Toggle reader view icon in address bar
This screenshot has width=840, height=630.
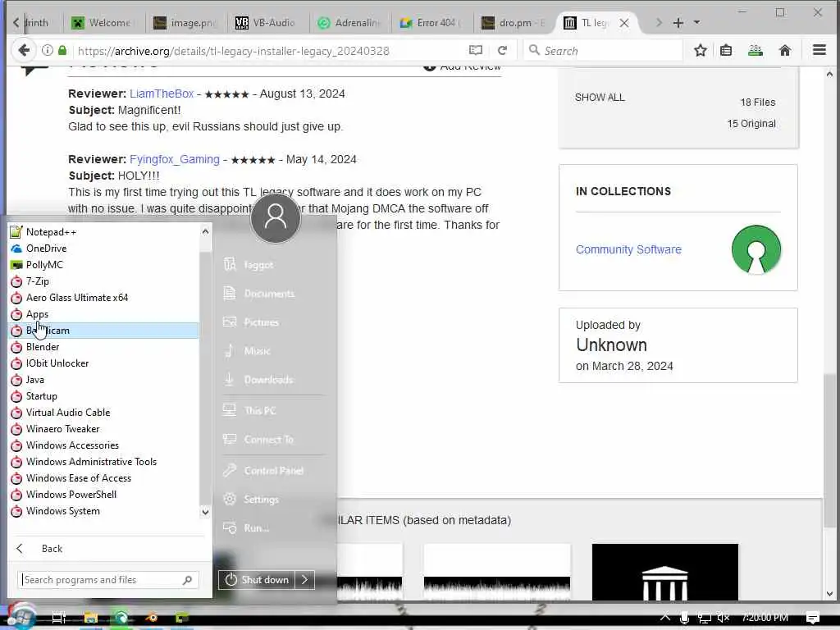tap(475, 50)
